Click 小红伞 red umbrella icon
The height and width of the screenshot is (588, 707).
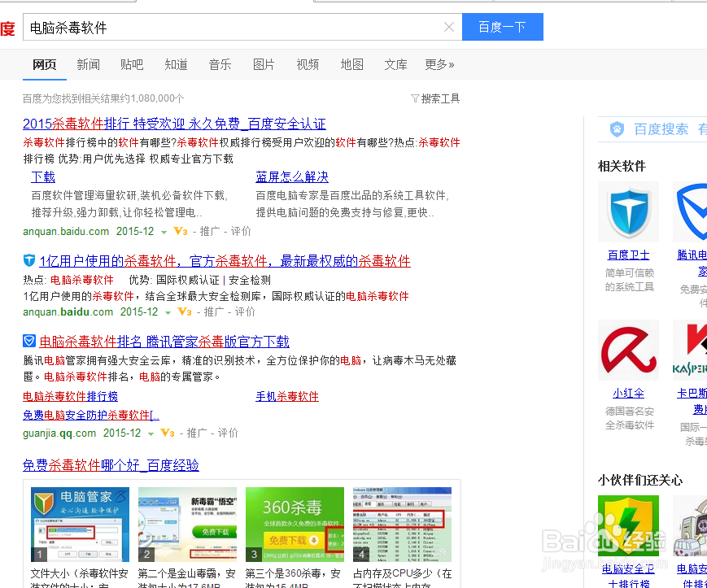coord(629,350)
